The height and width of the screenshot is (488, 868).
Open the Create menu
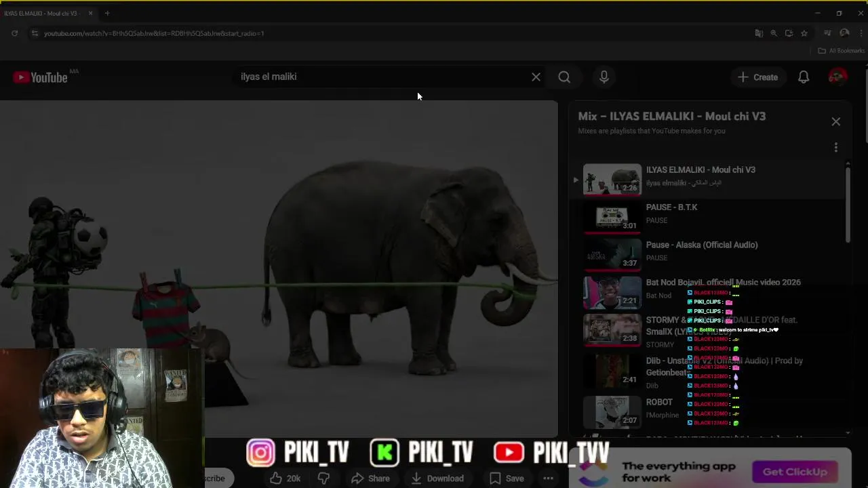758,77
